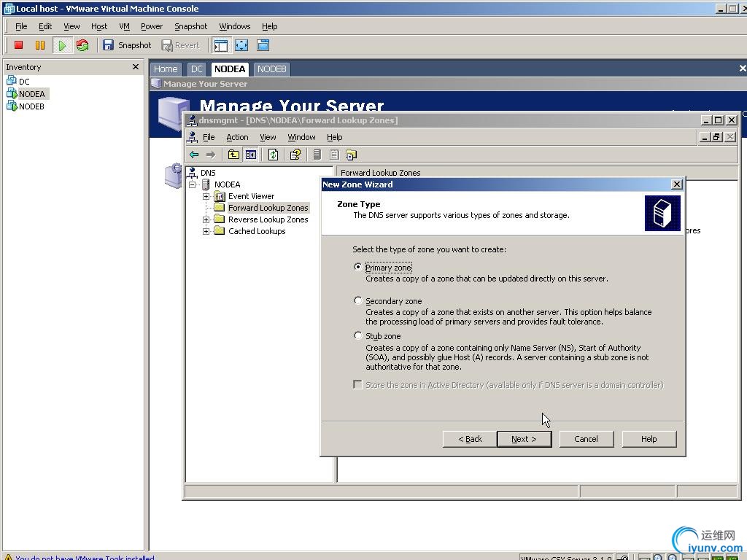Open the VMware Edit menu
The width and height of the screenshot is (747, 560).
tap(45, 26)
